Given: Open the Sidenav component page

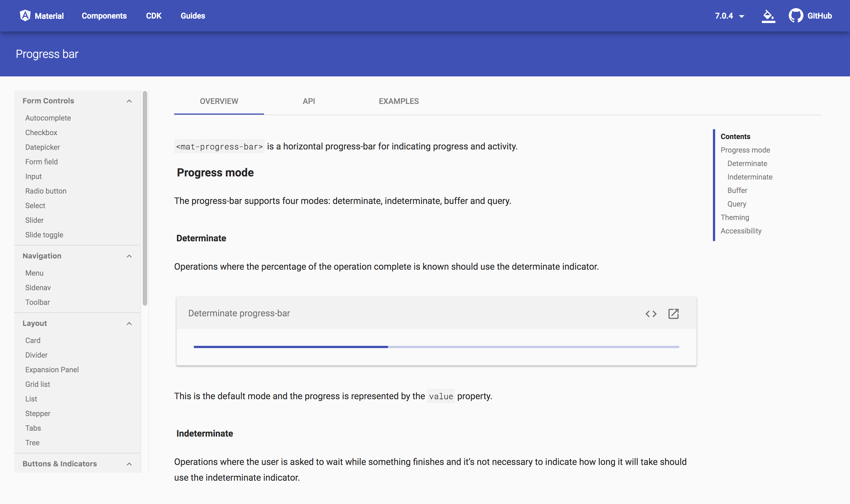Looking at the screenshot, I should tap(38, 288).
